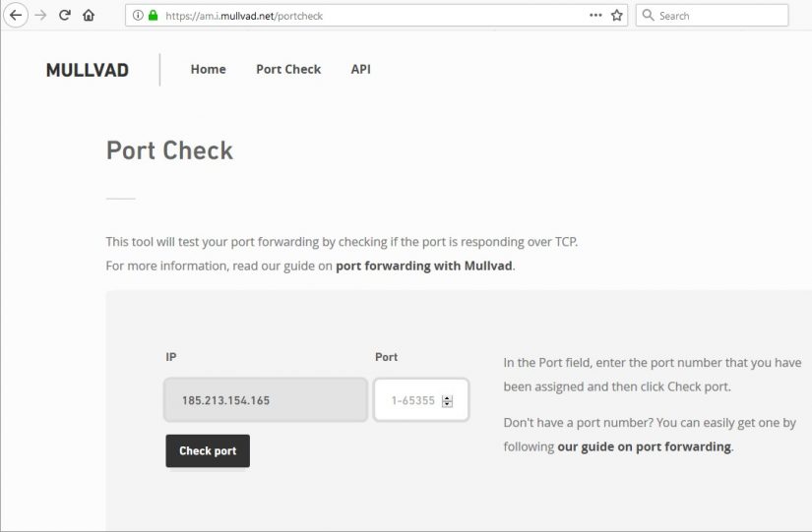Select the address bar URL text
This screenshot has height=532, width=812.
(244, 16)
